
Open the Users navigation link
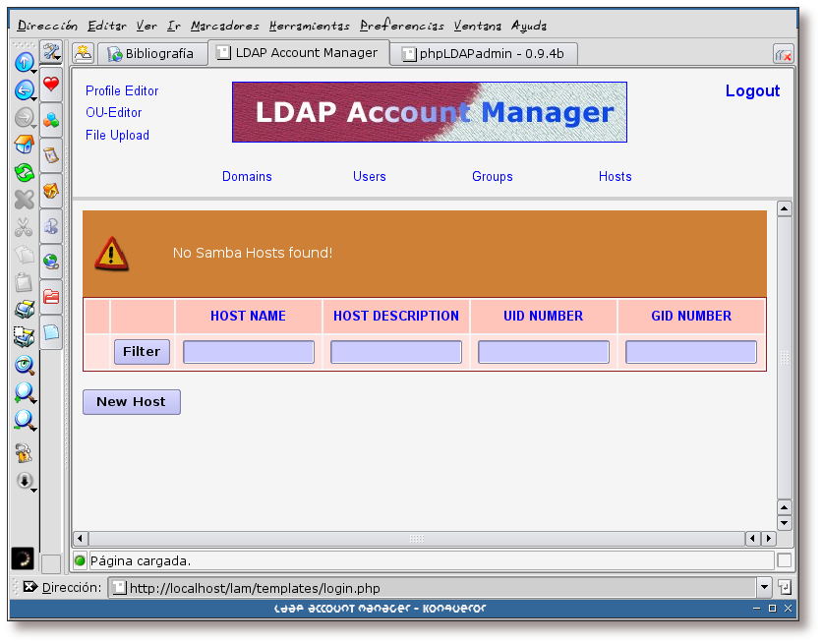[x=370, y=177]
